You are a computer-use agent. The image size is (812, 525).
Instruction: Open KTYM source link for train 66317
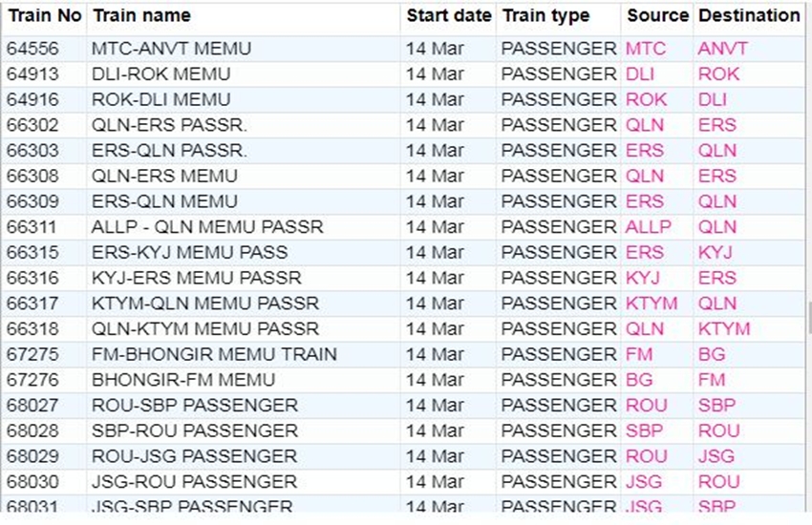(652, 304)
